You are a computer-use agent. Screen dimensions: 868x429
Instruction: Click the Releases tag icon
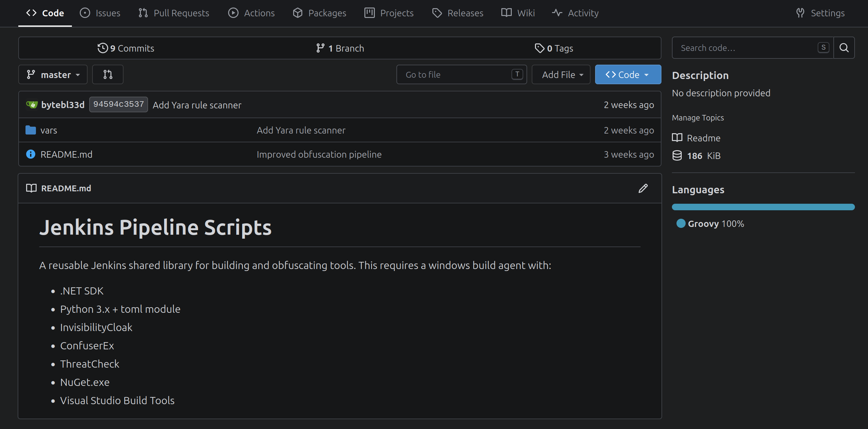(x=437, y=13)
